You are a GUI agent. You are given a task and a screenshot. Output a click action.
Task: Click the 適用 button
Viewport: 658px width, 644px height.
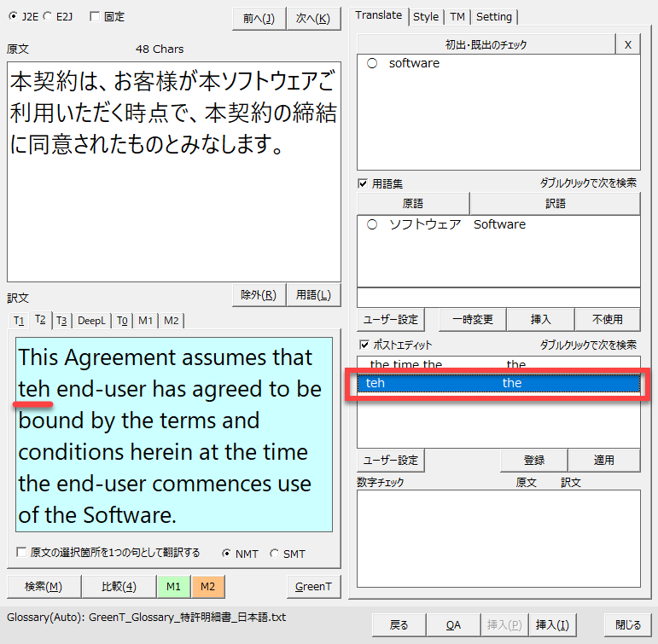[x=603, y=460]
